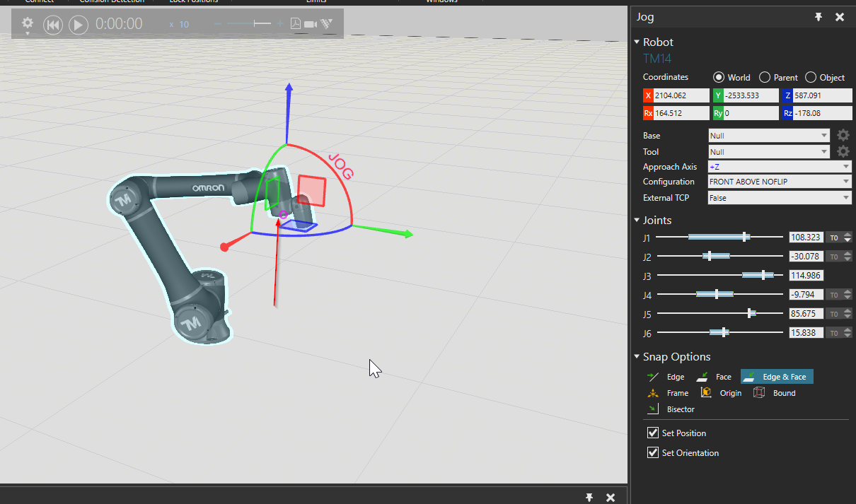Click the J3 joint slider
This screenshot has height=504, width=856.
(719, 276)
